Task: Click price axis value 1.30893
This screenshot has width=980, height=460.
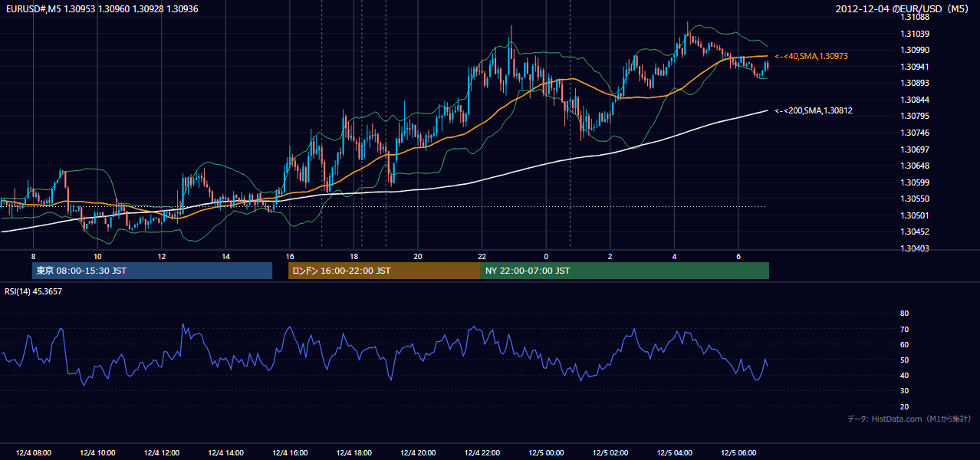Action: pyautogui.click(x=916, y=83)
